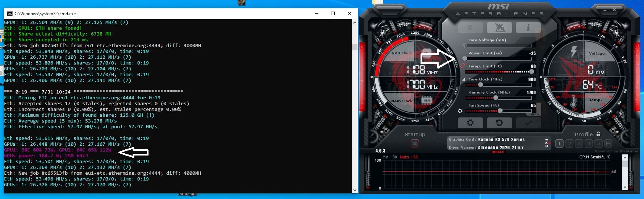Click 'Mining ETC on eu1-etc.ethermine.org:4444' line
The height and width of the screenshot is (199, 644).
point(82,98)
